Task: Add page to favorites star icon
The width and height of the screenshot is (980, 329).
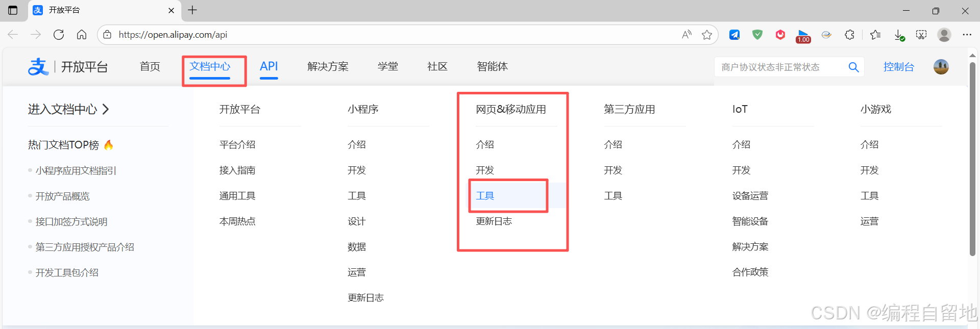Action: [x=707, y=35]
